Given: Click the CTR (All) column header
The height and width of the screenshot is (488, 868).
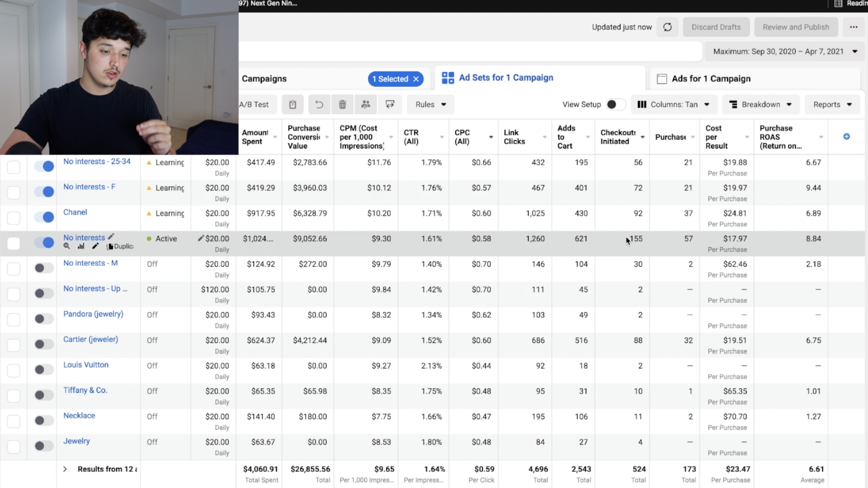Looking at the screenshot, I should tap(423, 137).
